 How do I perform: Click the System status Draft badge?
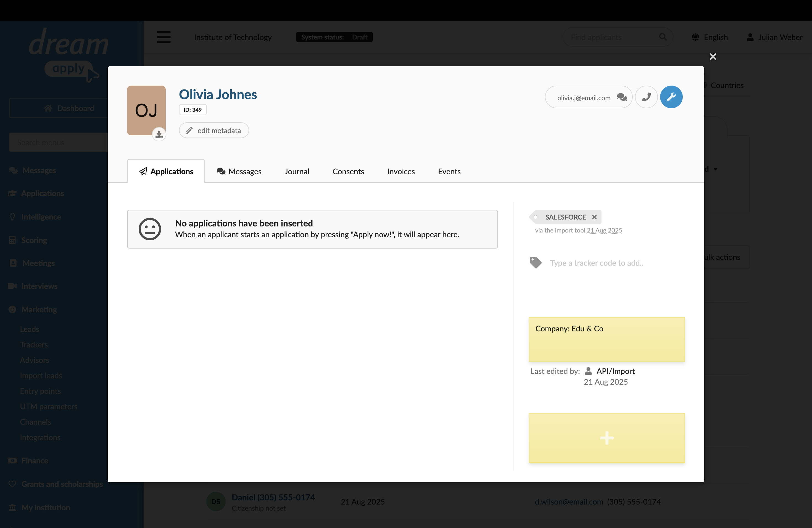pos(334,37)
